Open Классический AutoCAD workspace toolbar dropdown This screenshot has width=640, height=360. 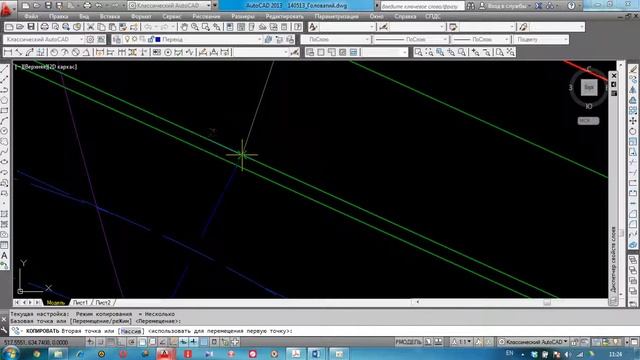point(44,40)
